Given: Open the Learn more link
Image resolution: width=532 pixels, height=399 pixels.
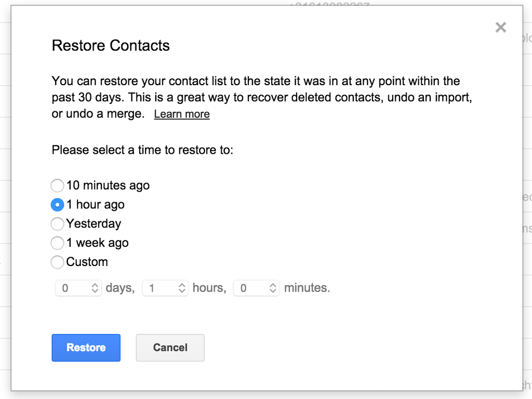Looking at the screenshot, I should click(x=182, y=114).
